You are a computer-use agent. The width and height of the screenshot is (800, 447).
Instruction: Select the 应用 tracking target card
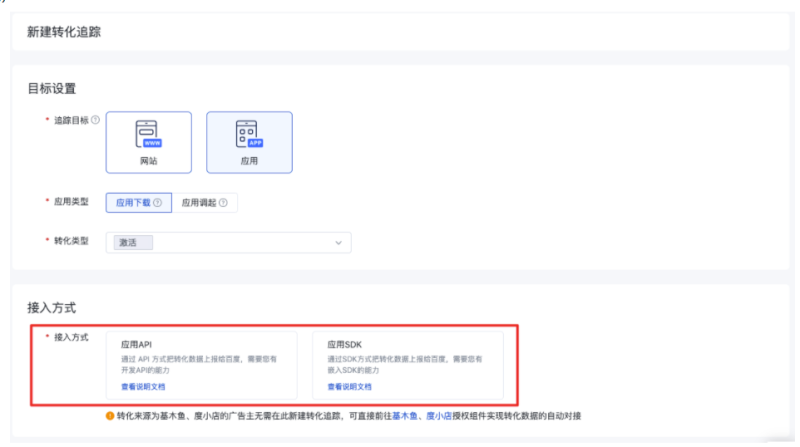coord(249,142)
